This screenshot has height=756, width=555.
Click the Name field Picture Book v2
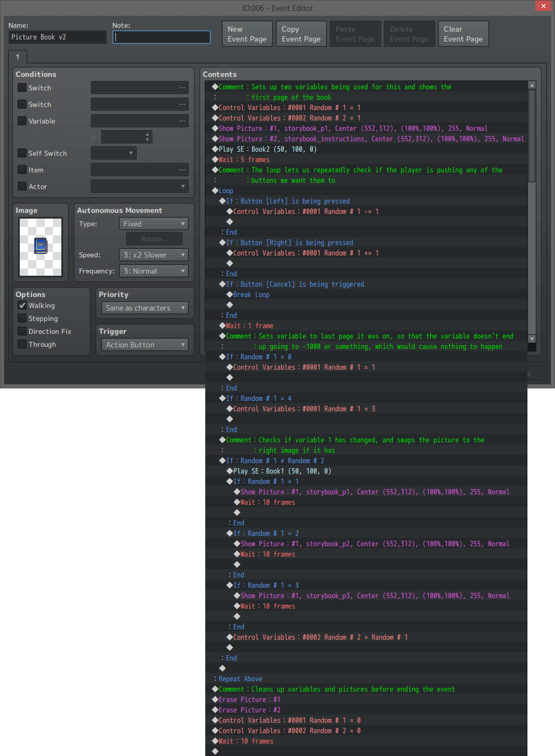[x=58, y=37]
